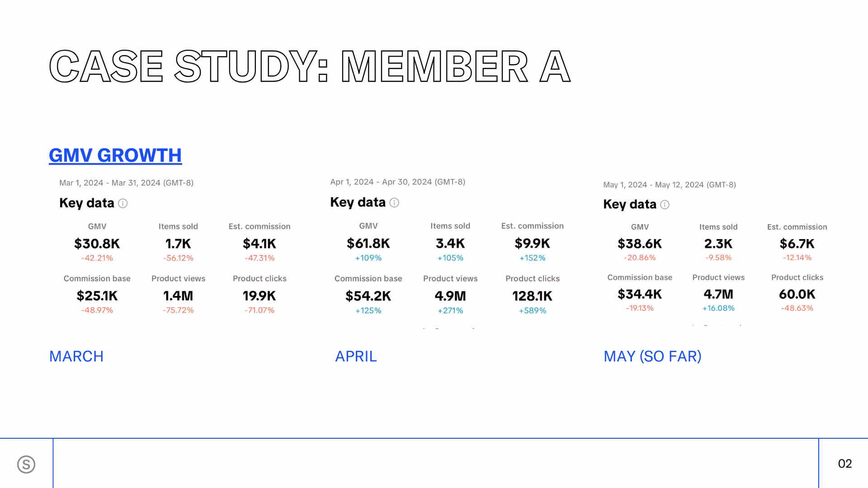This screenshot has width=868, height=488.
Task: Click the MAY (SO FAR) caption
Action: [x=652, y=357]
